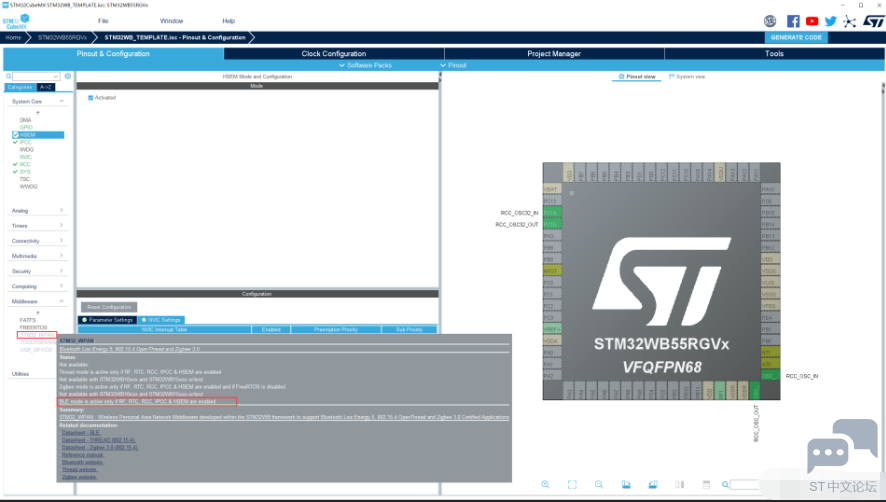Select the Pinout & Configuration tab
This screenshot has height=502, width=886.
tap(113, 54)
